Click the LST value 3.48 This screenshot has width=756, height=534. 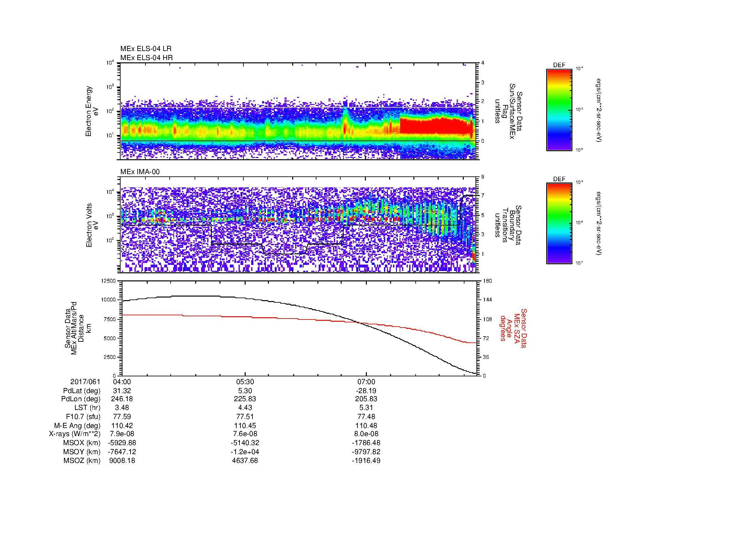pyautogui.click(x=122, y=408)
